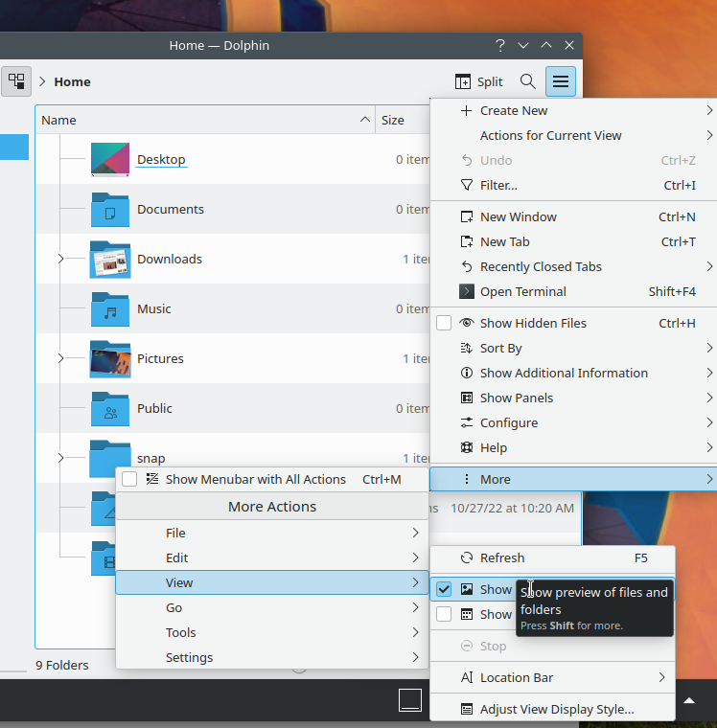Click the search magnifier icon
Screen dimensions: 717x728
(527, 81)
